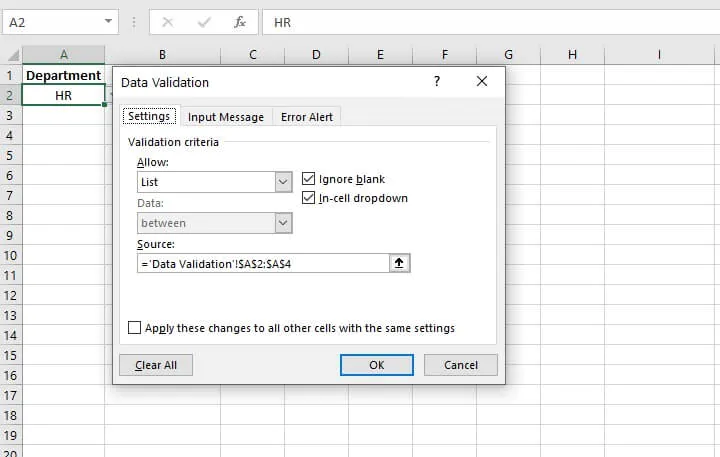Toggle the In-cell dropdown checkbox

tap(309, 198)
